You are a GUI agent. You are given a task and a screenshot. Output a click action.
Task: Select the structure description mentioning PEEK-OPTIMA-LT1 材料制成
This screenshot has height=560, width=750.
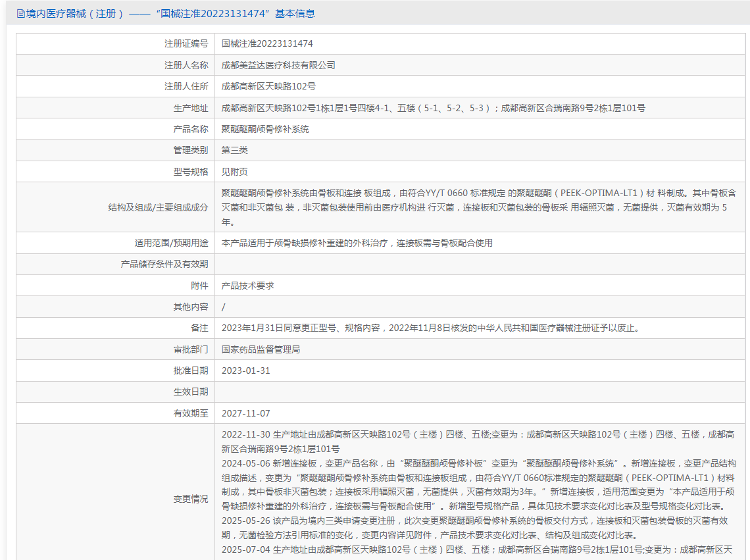coord(479,207)
